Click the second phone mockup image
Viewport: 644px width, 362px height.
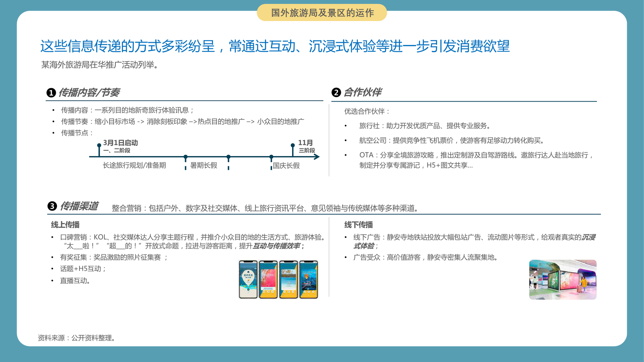268,279
